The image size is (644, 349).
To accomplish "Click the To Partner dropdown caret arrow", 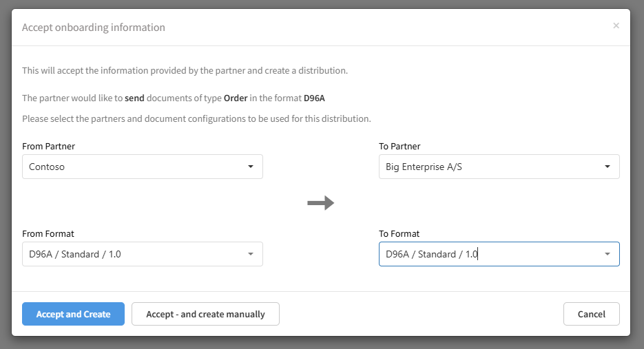I will coord(607,167).
